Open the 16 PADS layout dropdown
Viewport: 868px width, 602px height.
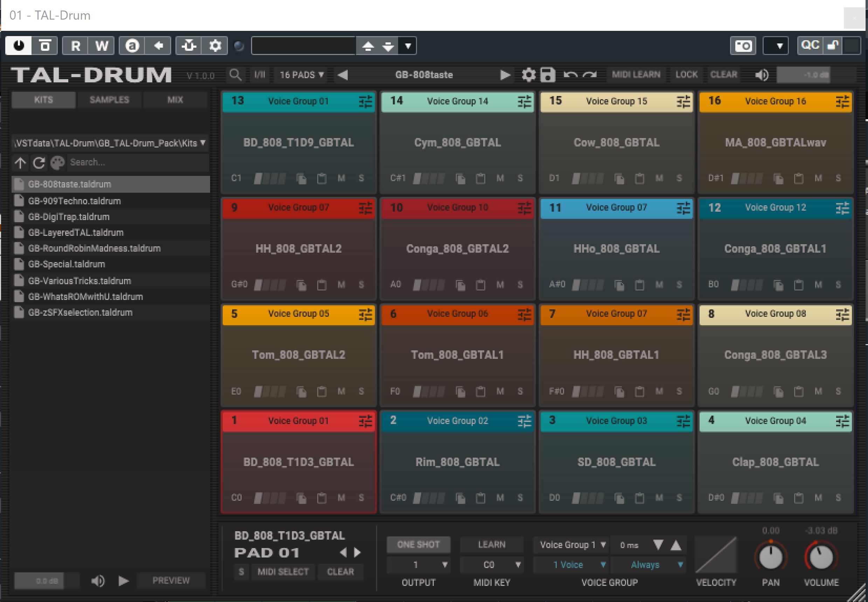pos(302,75)
